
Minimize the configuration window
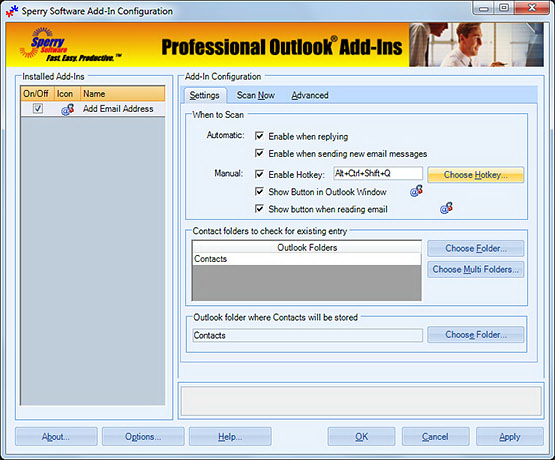point(484,8)
